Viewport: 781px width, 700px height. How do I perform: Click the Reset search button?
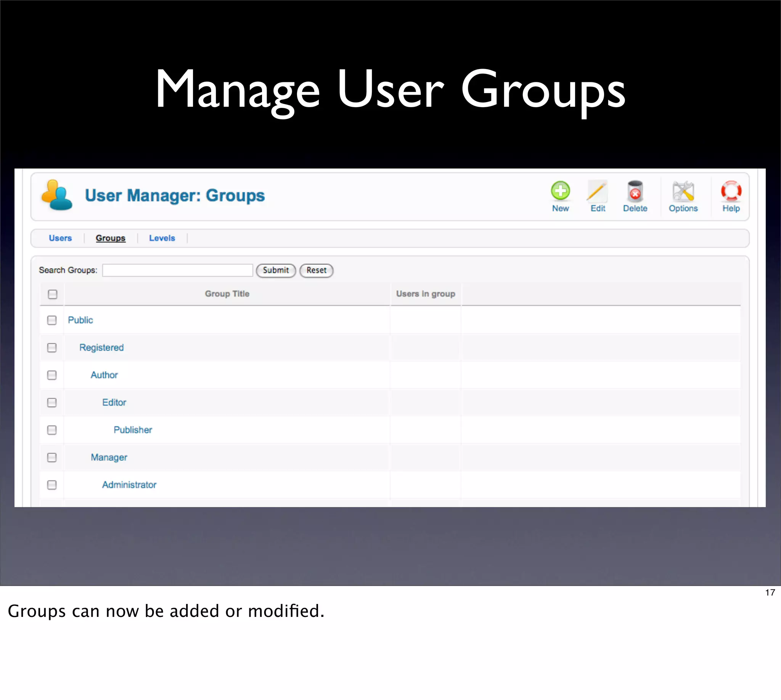316,270
